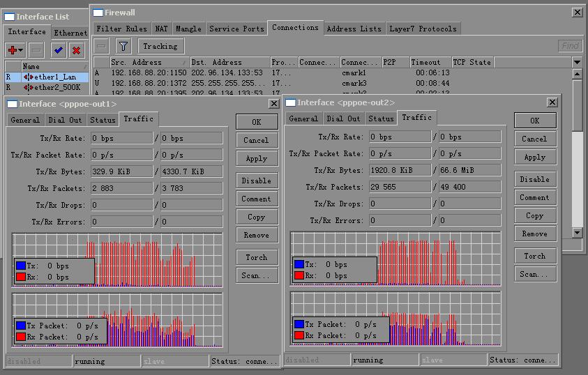Click Apply in pppoe-out2 window
The height and width of the screenshot is (375, 588).
point(535,157)
